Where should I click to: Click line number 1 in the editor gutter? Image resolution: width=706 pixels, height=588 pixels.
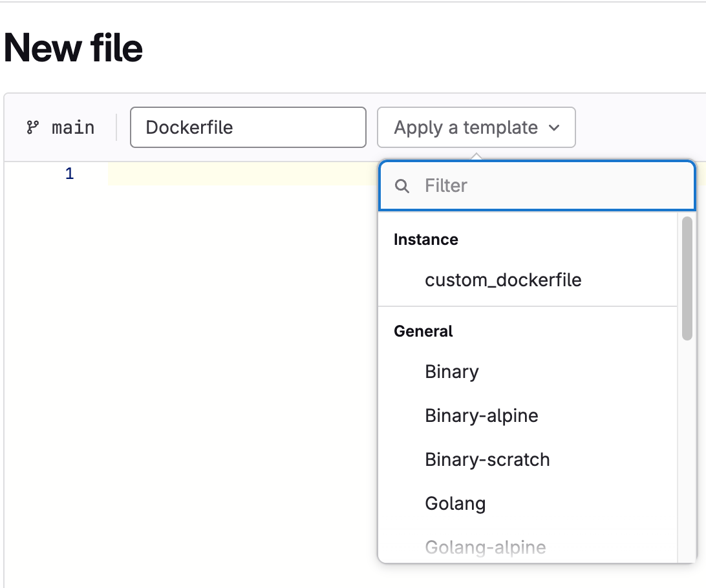69,173
